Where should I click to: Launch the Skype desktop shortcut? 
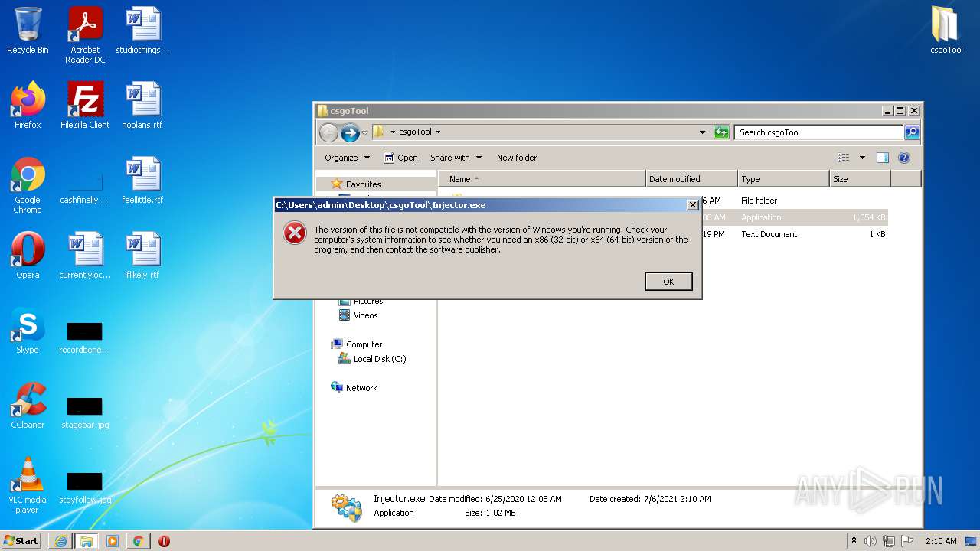click(28, 330)
